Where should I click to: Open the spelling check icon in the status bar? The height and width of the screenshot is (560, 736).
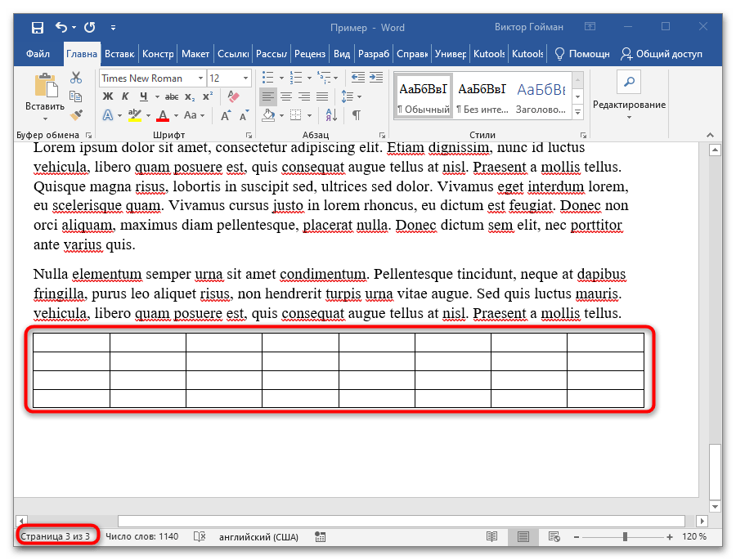tap(200, 536)
